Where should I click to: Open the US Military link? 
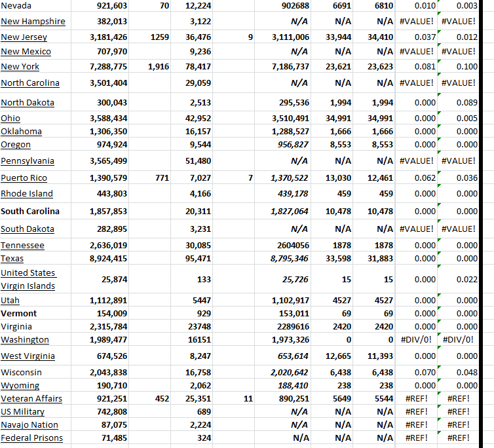(x=23, y=412)
